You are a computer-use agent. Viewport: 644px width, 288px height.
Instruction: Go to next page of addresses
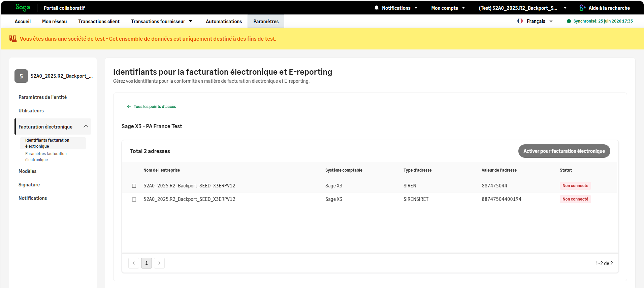(159, 263)
